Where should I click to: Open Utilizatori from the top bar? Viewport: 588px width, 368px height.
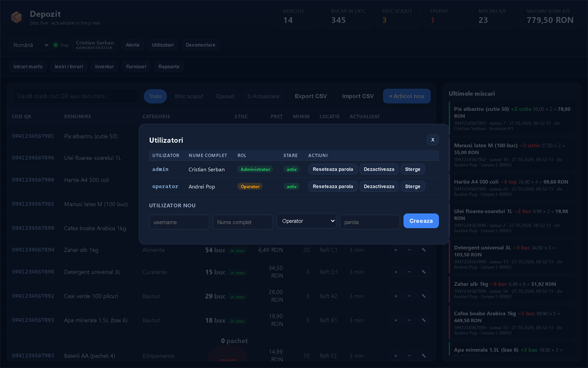coord(163,45)
